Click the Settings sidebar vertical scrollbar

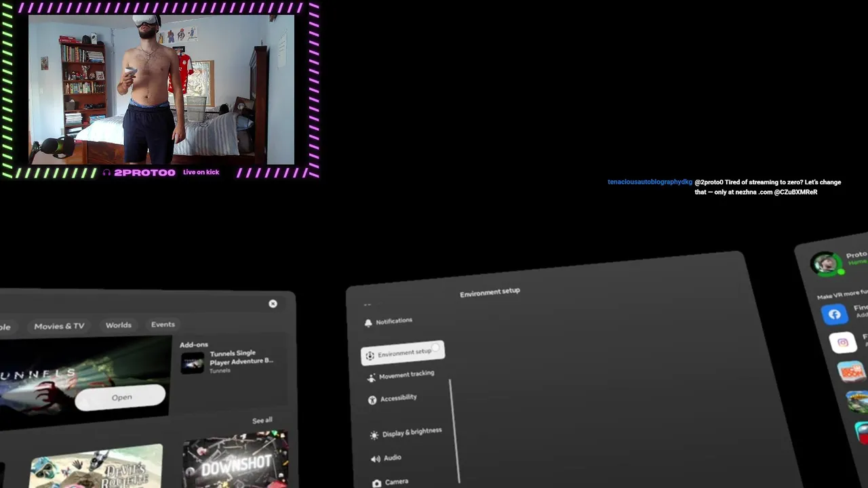tap(454, 431)
